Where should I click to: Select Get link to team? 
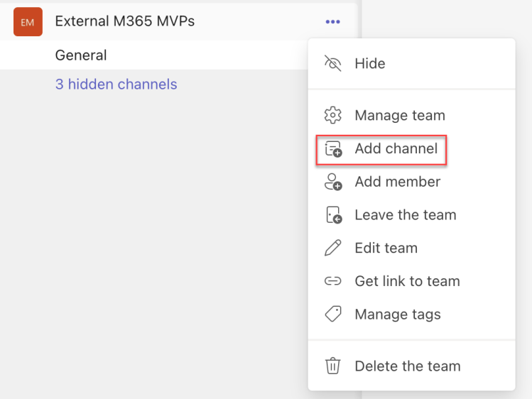point(411,281)
